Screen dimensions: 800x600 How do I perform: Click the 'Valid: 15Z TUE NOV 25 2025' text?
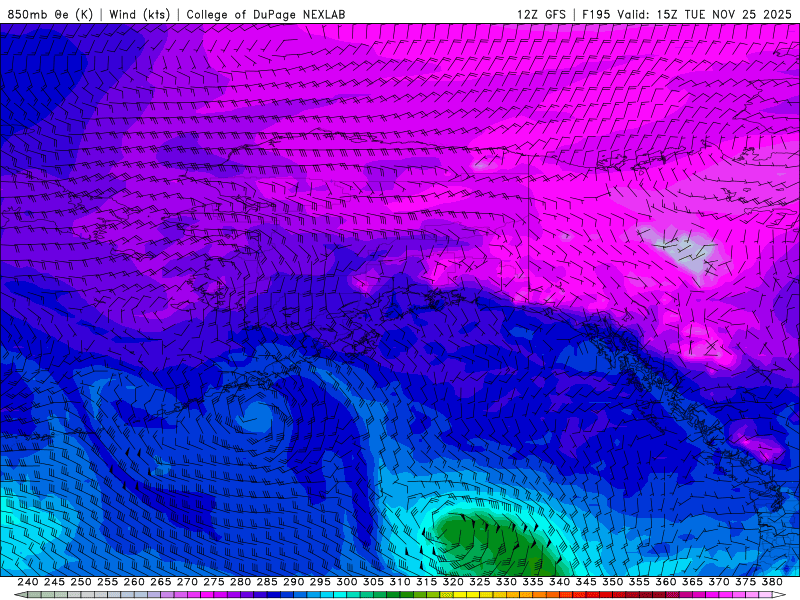coord(705,14)
